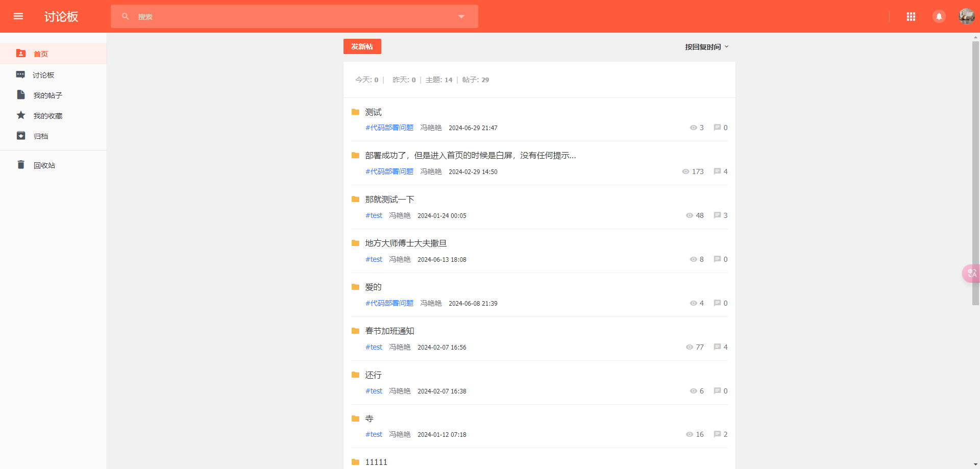Viewport: 980px width, 469px height.
Task: Click the 我的收藏 star icon
Action: pos(21,115)
